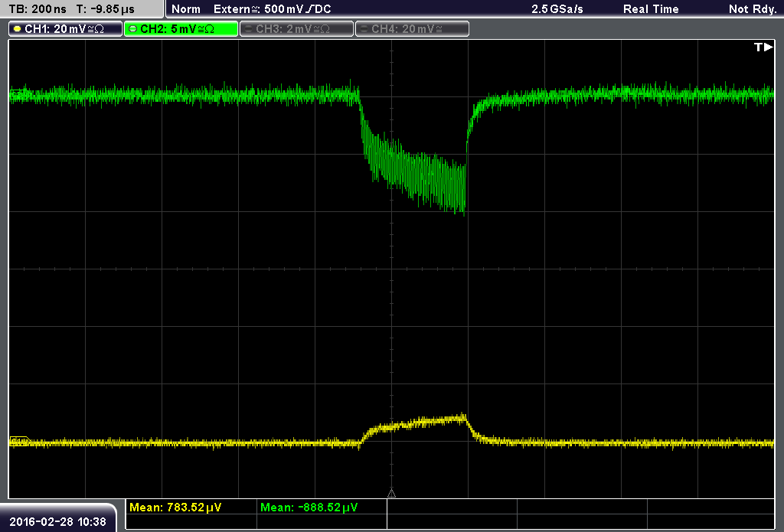
Task: Select the CH1 20 mV channel tab
Action: [x=65, y=29]
